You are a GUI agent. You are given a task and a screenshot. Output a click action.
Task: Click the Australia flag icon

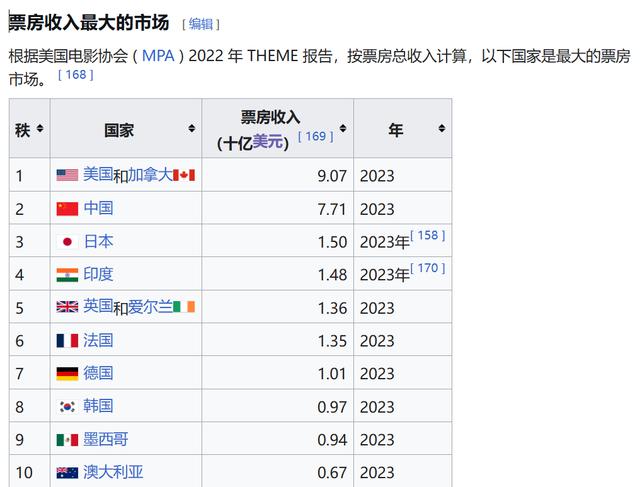click(x=67, y=473)
